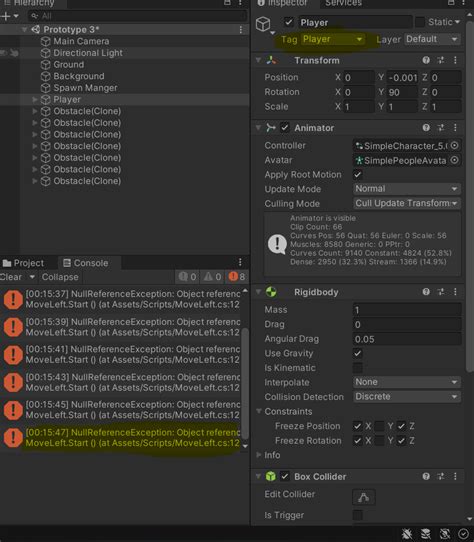This screenshot has width=474, height=542.
Task: Open Animator preset selector icon
Action: point(441,128)
